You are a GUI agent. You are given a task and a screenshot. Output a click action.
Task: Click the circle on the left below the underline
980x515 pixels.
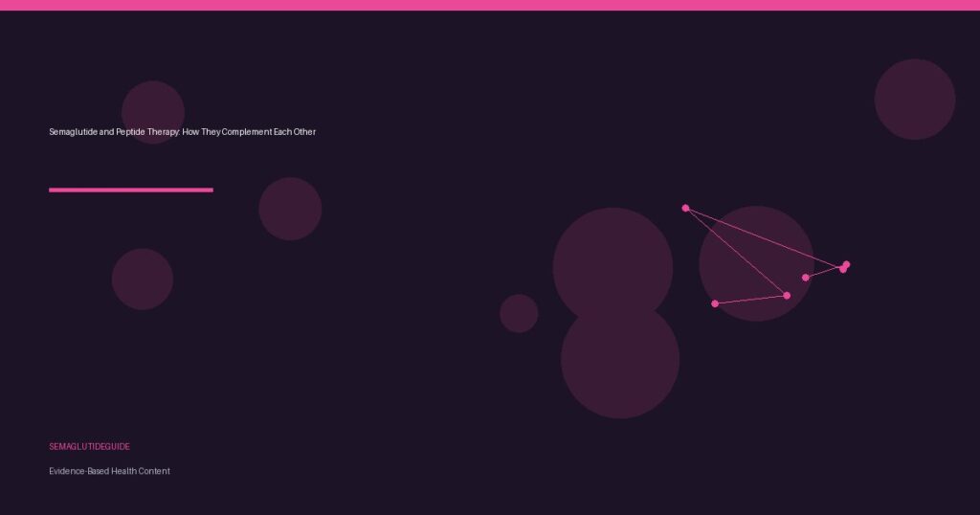coord(142,280)
